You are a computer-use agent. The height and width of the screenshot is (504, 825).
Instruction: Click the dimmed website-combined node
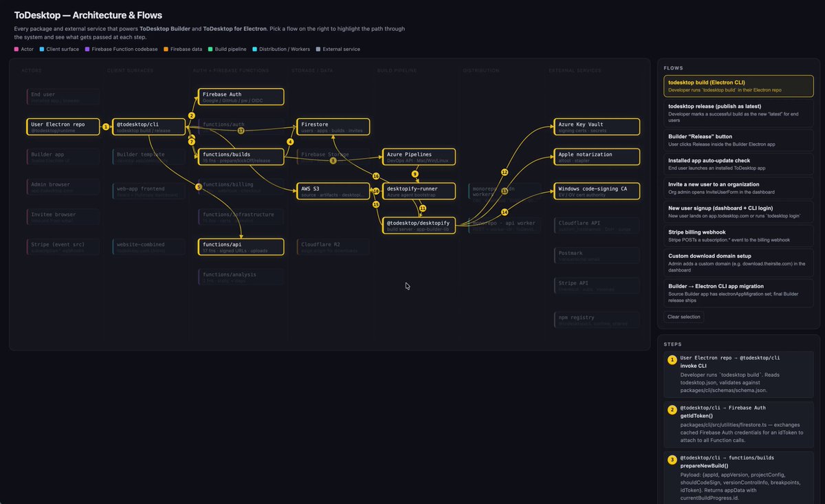(149, 247)
